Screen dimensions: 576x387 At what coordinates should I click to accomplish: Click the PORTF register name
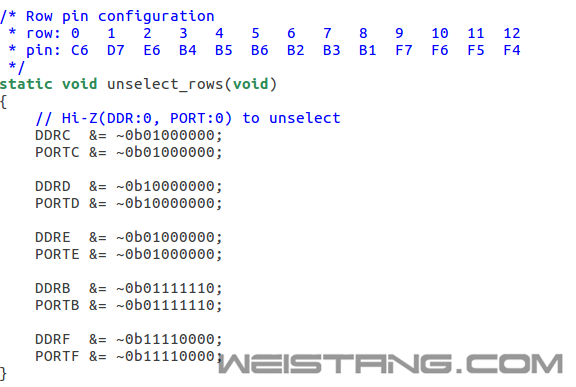[57, 356]
